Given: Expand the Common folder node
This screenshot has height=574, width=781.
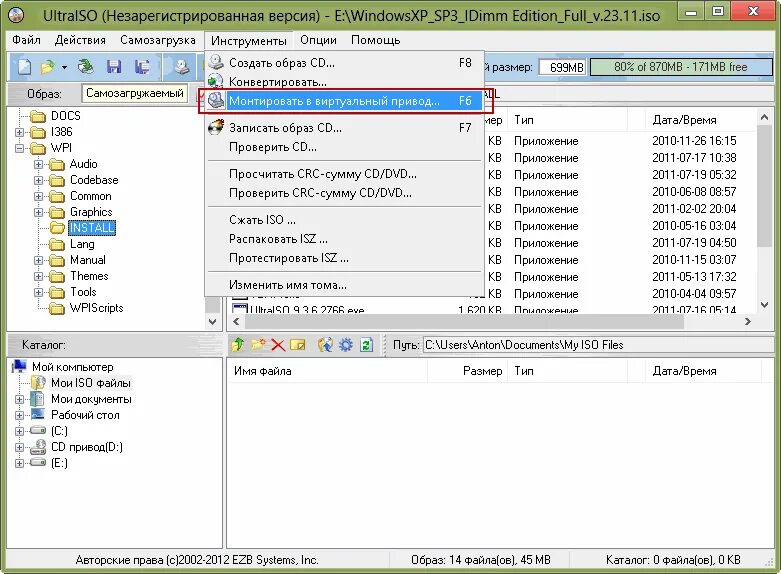Looking at the screenshot, I should [x=38, y=196].
